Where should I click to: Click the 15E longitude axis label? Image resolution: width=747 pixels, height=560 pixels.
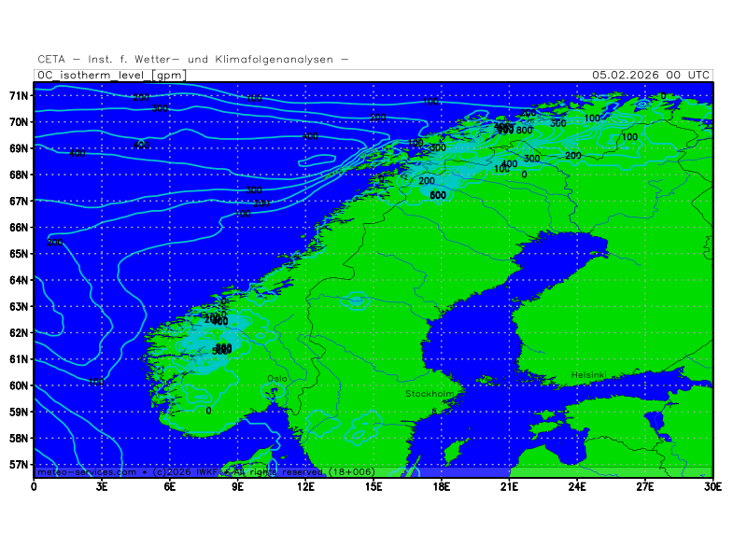coord(373,485)
